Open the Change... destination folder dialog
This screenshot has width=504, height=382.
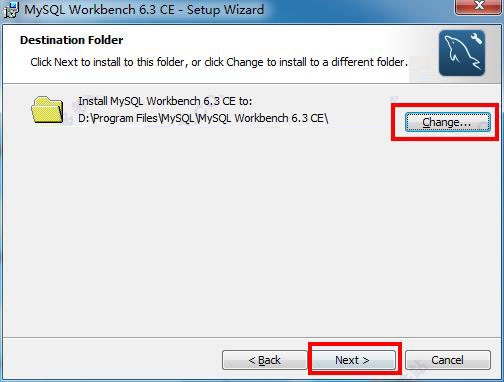pyautogui.click(x=447, y=122)
